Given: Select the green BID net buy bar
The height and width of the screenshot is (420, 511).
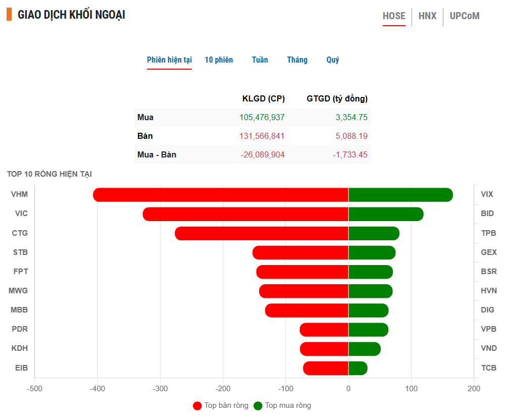Looking at the screenshot, I should (x=385, y=214).
